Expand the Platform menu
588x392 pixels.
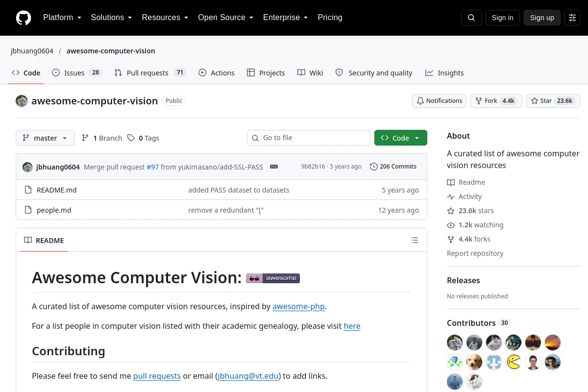tap(62, 18)
